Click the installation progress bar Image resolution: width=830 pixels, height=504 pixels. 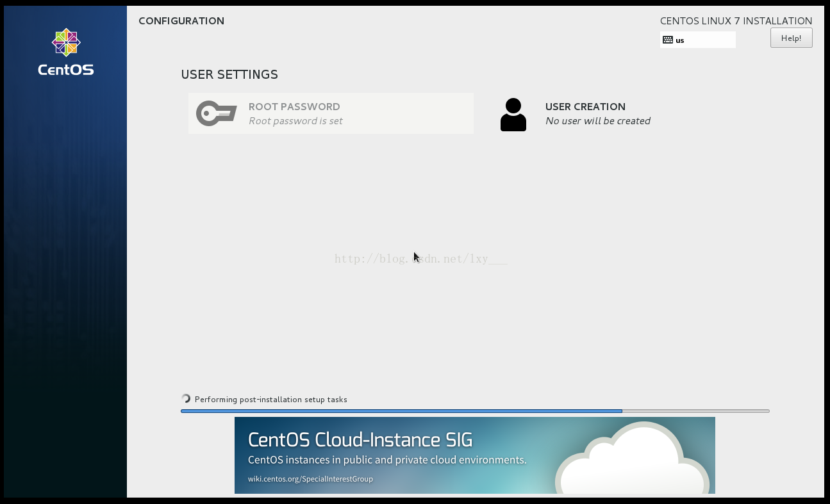[475, 411]
